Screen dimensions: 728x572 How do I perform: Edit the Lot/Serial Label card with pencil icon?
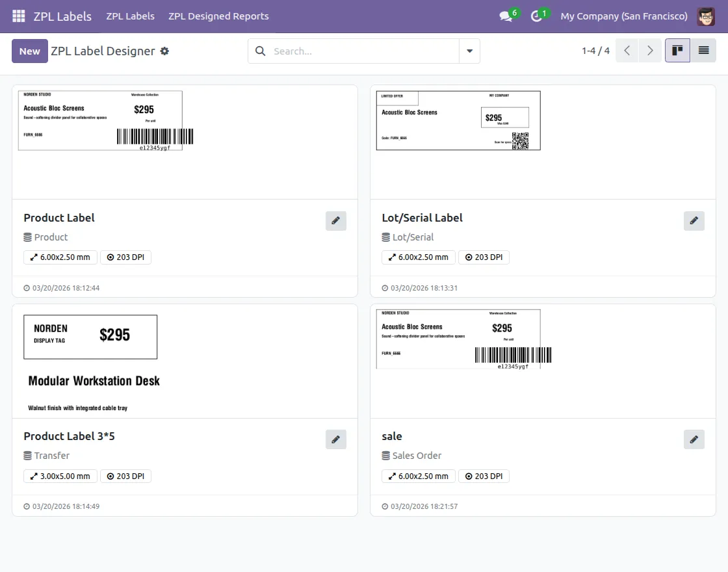point(694,220)
